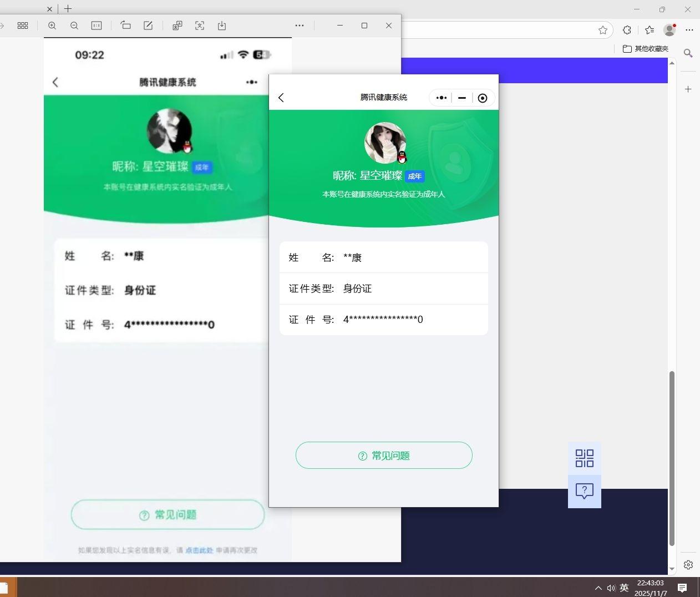Viewport: 700px width, 597px height.
Task: Open the feedback question mark bubble
Action: pos(584,491)
